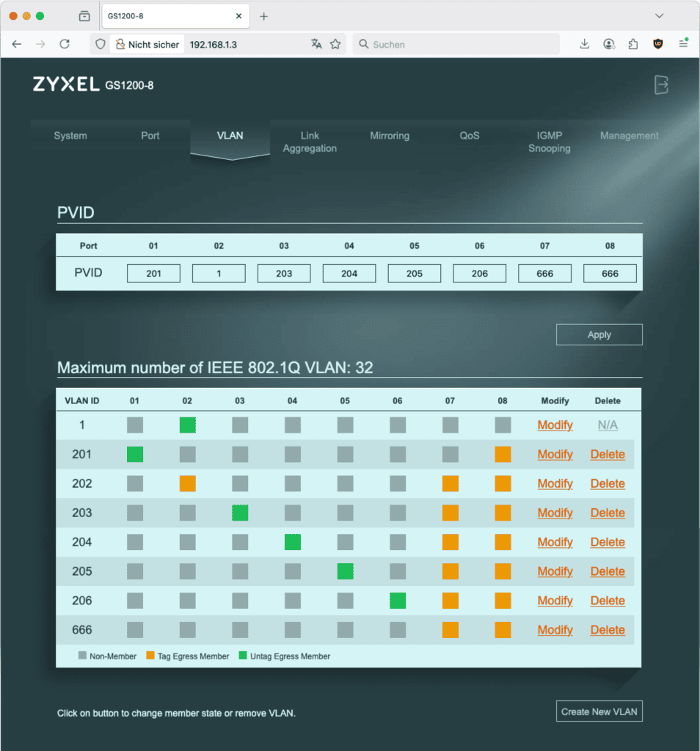Screen dimensions: 700x751
Task: Expand the browser tab list chevron
Action: [659, 16]
